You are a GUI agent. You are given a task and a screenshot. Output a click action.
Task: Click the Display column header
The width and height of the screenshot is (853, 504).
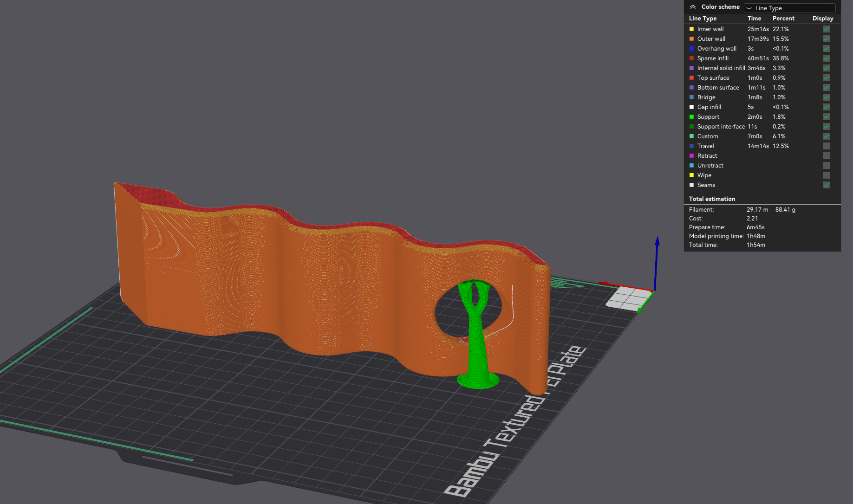tap(823, 18)
